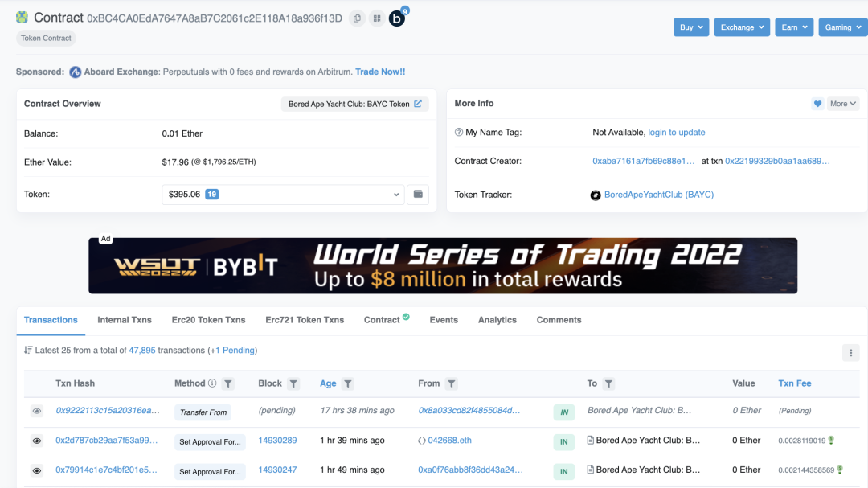Expand the $395.06 token holdings dropdown

pyautogui.click(x=283, y=195)
